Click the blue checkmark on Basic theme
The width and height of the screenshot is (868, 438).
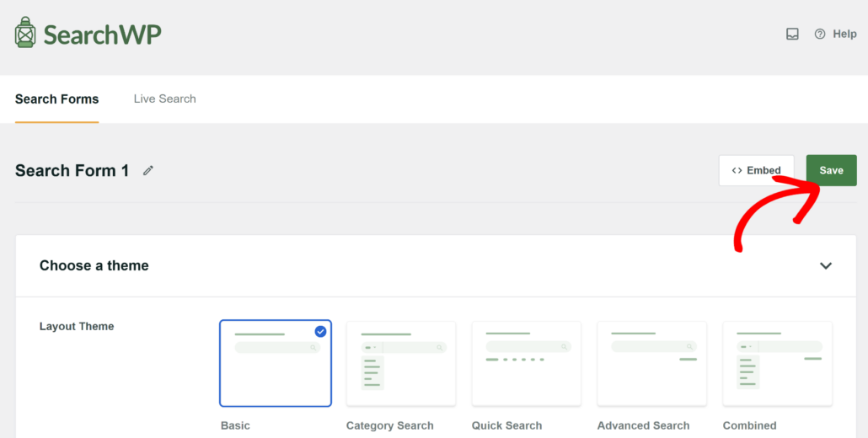(x=320, y=331)
